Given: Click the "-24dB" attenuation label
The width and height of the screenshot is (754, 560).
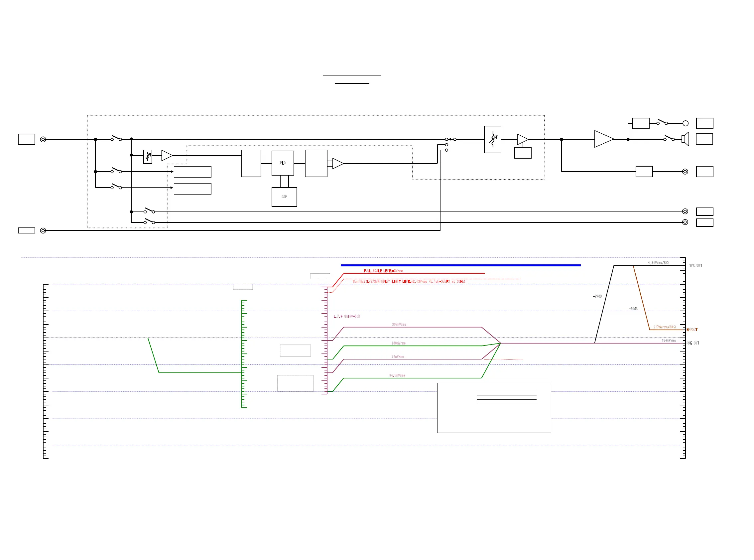Looking at the screenshot, I should [633, 309].
